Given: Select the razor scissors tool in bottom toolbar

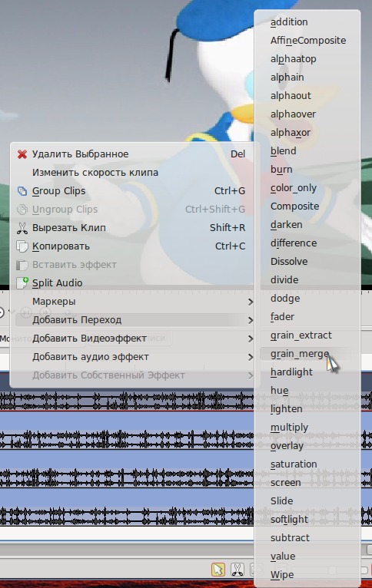Looking at the screenshot, I should [x=237, y=570].
